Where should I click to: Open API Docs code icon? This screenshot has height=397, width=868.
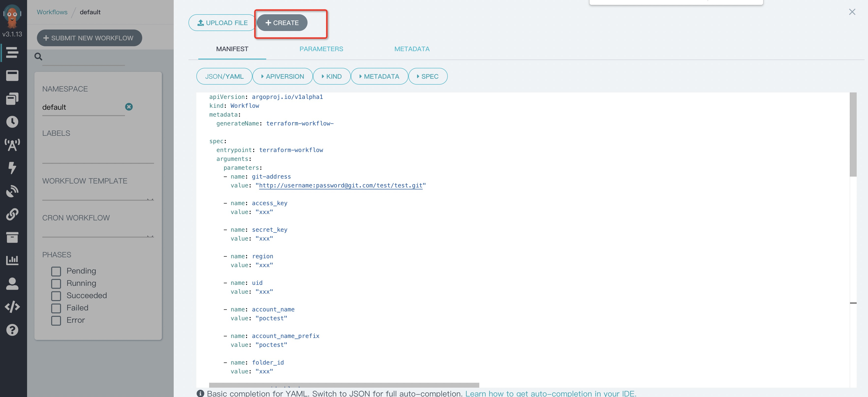12,307
